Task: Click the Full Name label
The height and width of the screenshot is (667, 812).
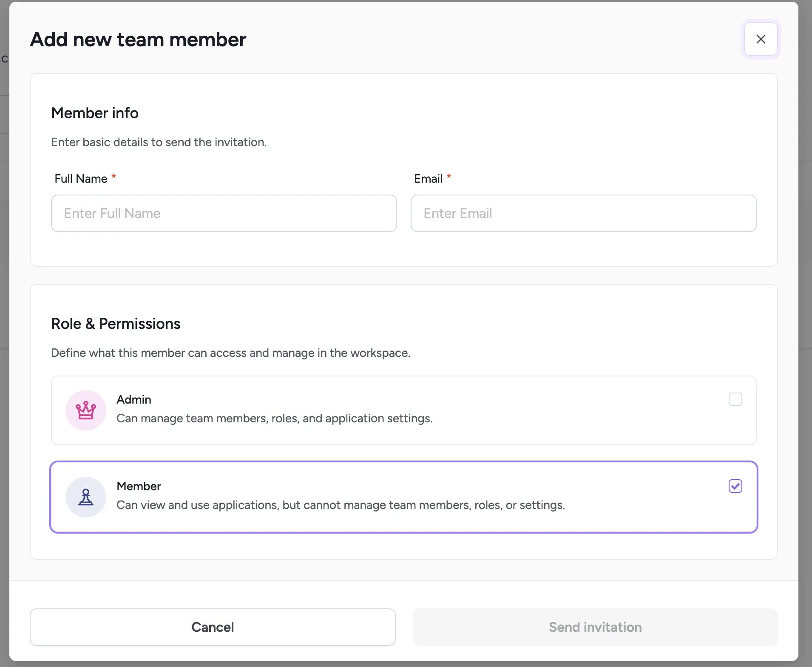Action: [x=80, y=178]
